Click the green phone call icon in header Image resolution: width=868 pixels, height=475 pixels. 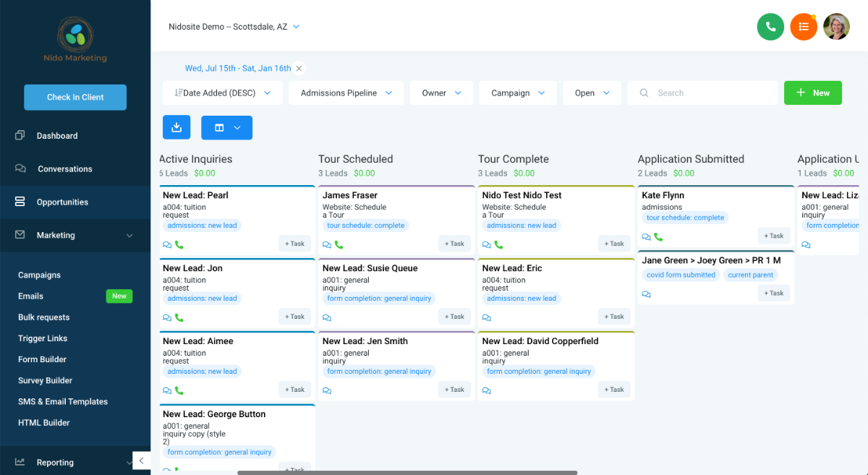pos(770,27)
